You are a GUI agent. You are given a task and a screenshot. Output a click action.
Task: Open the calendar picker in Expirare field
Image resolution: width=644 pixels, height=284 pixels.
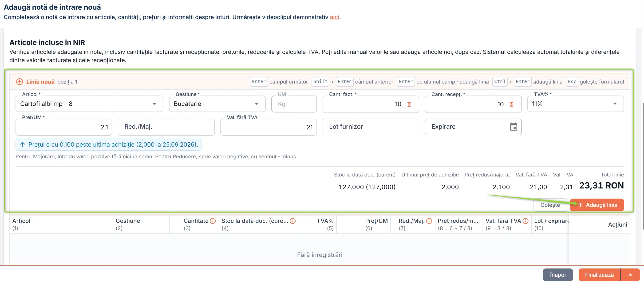click(x=514, y=127)
